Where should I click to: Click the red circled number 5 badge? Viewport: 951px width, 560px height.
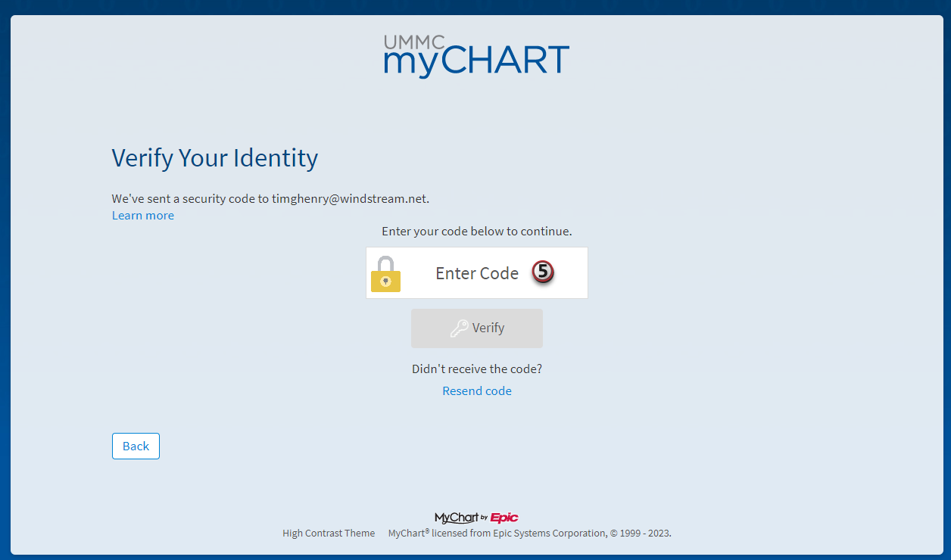[543, 272]
